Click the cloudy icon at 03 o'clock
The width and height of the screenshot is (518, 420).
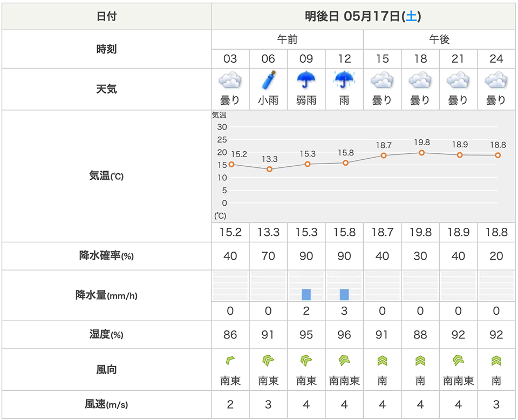pos(230,81)
